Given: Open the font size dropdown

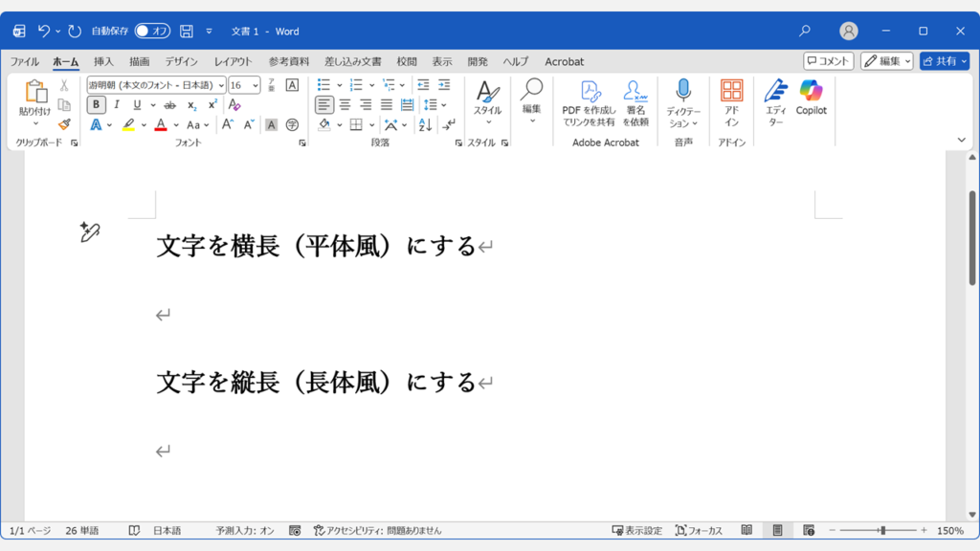Looking at the screenshot, I should pos(256,85).
